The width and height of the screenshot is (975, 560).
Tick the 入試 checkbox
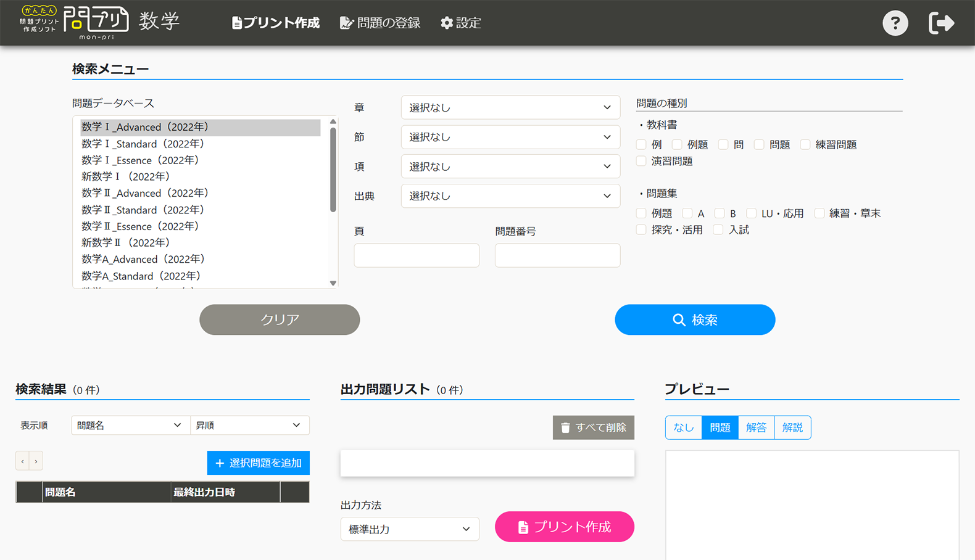tap(718, 230)
